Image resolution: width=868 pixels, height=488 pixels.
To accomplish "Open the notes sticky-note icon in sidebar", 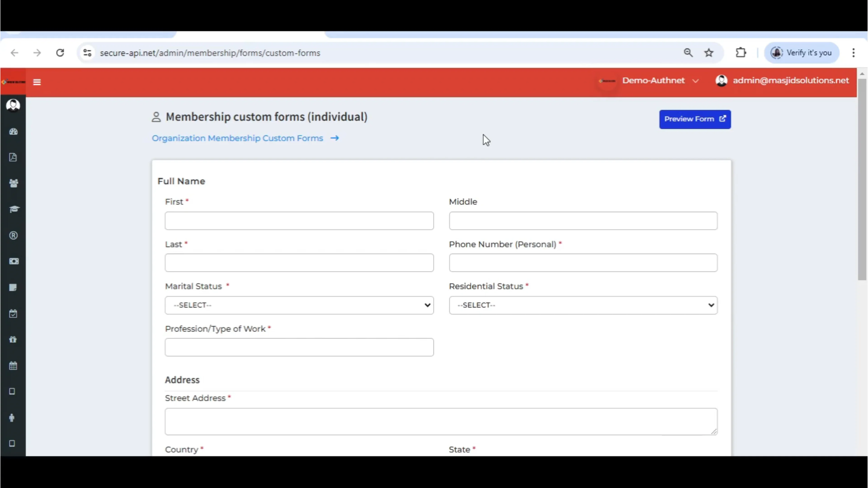I will coord(13,287).
